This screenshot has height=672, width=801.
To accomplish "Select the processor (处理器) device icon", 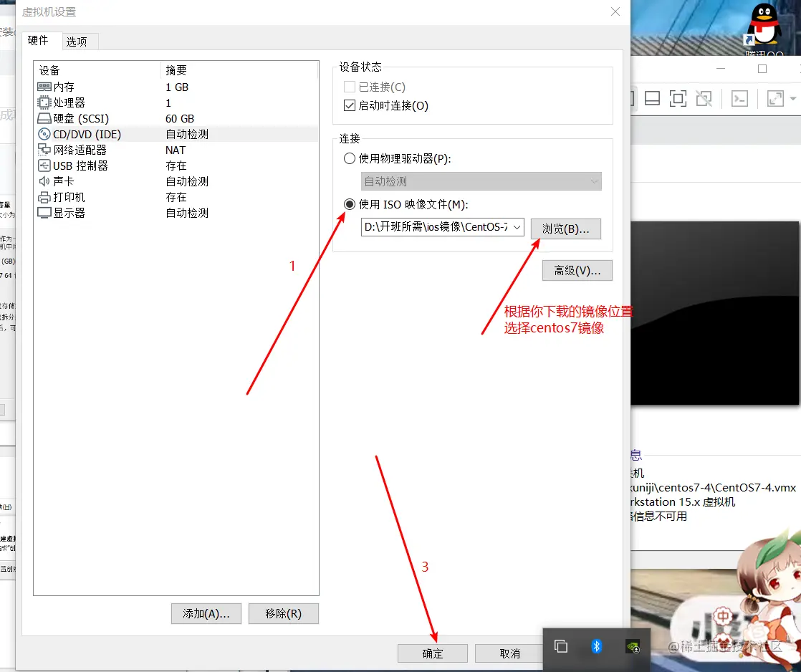I will [44, 102].
